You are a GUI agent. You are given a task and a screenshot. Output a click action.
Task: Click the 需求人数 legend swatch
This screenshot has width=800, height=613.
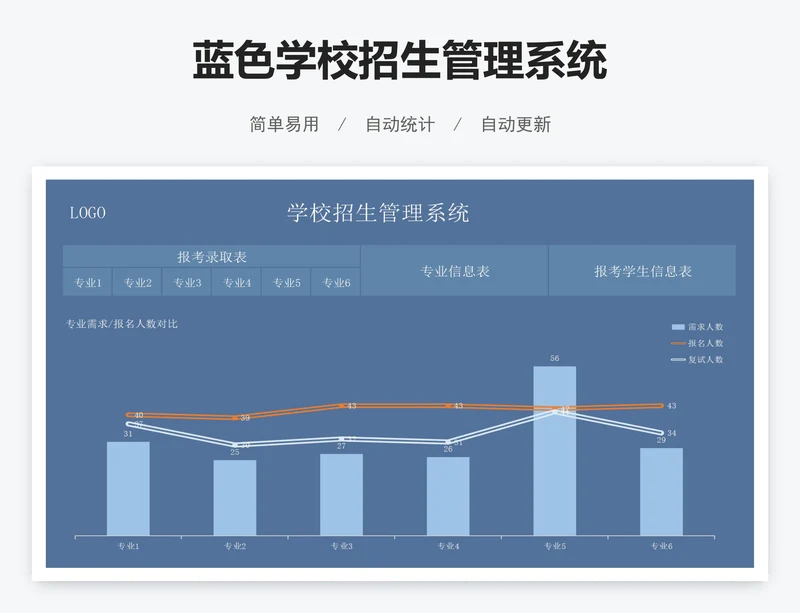[x=678, y=327]
